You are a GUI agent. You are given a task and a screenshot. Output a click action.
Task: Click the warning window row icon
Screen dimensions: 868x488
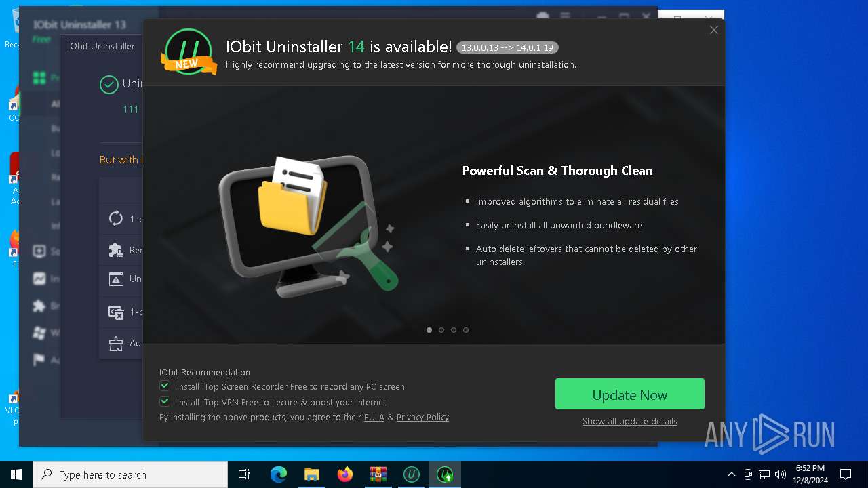point(116,279)
